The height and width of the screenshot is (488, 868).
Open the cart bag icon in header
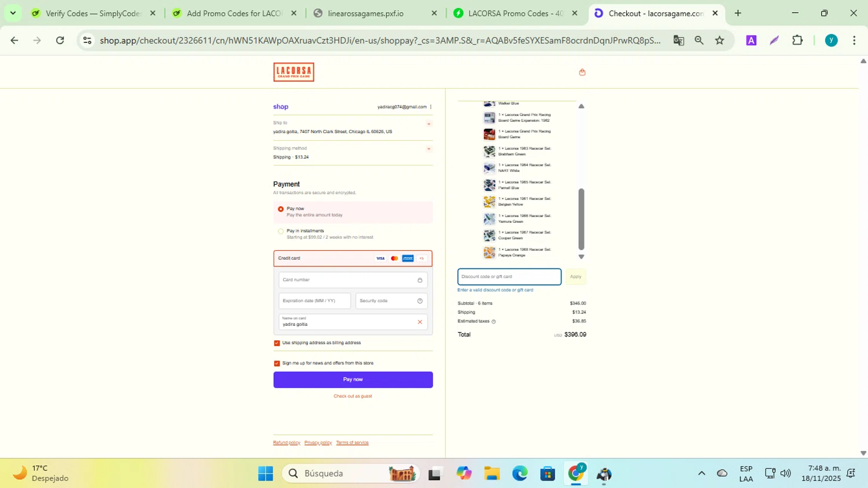click(x=582, y=72)
